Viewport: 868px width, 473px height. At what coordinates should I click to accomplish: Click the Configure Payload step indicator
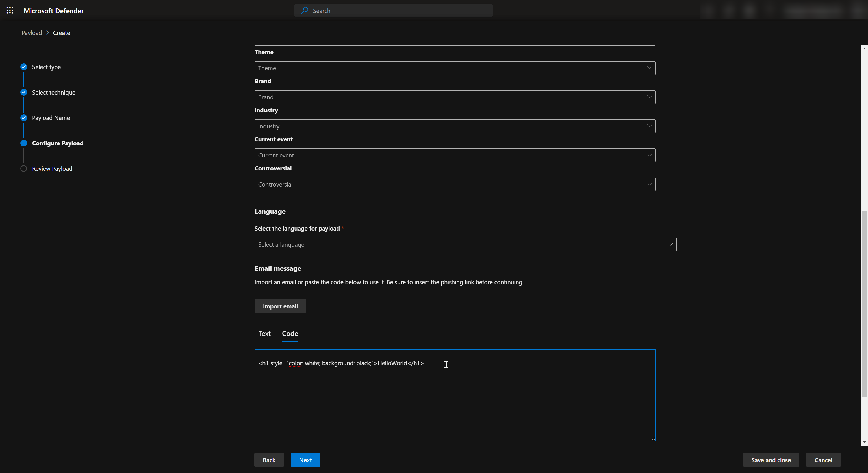point(23,143)
